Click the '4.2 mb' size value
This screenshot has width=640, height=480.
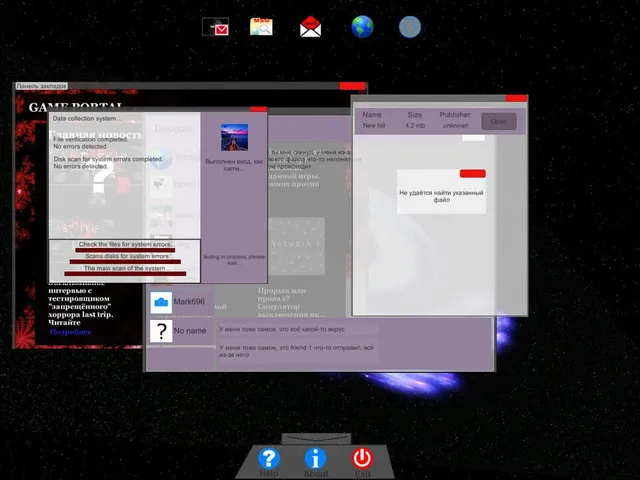[415, 126]
